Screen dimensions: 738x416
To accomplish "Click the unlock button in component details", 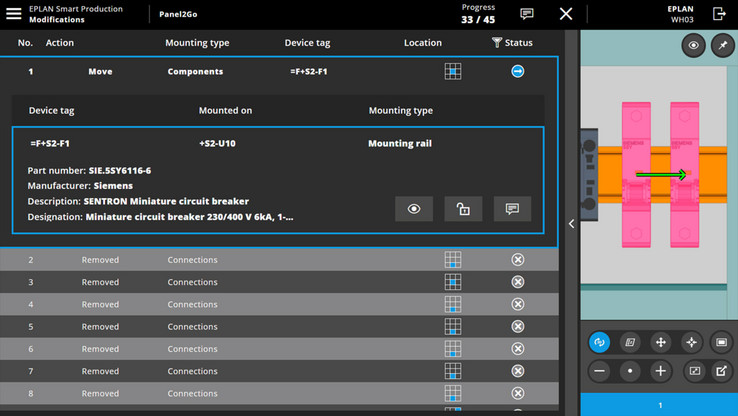I will (463, 209).
